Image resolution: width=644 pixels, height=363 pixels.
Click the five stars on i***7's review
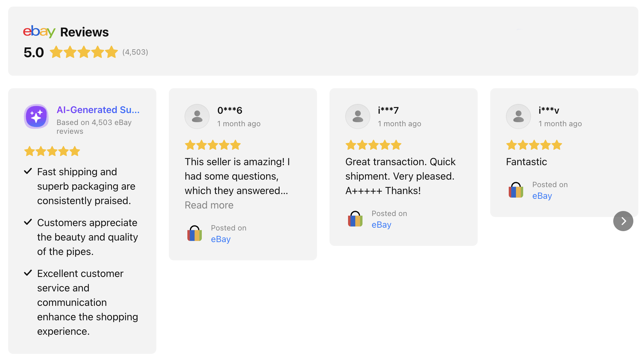coord(373,145)
